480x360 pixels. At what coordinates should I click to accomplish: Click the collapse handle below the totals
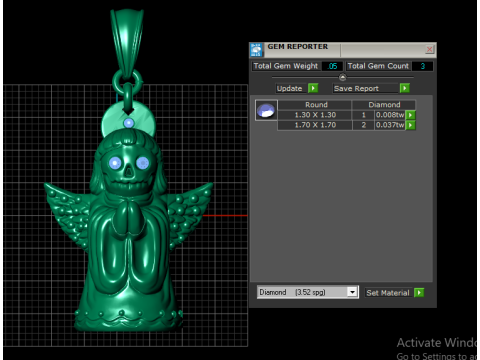click(342, 77)
